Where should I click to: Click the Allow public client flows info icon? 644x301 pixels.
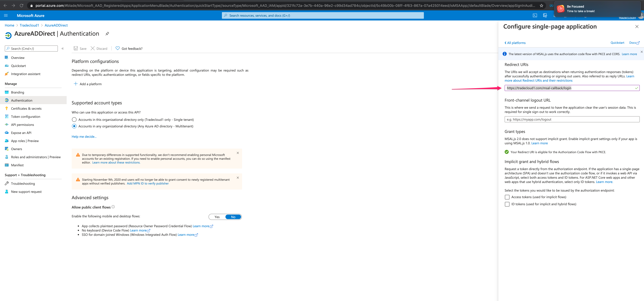[113, 207]
